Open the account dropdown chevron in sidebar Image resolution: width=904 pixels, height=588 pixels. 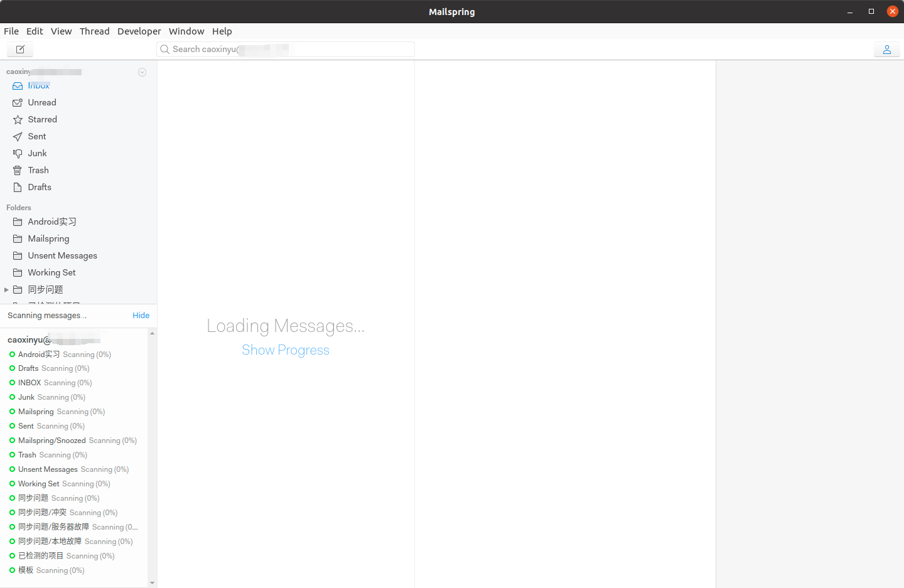143,72
